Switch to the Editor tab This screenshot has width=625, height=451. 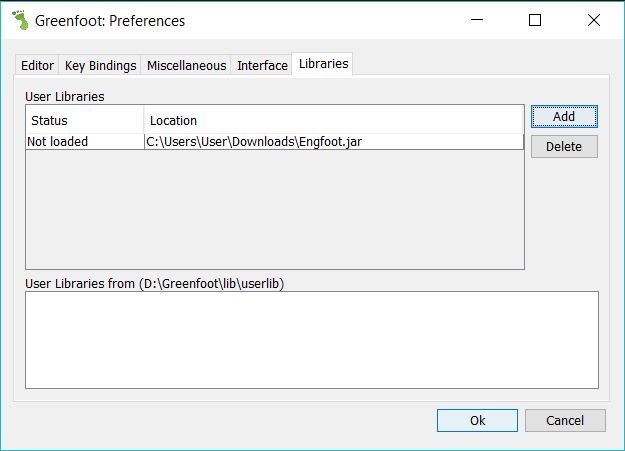point(37,65)
